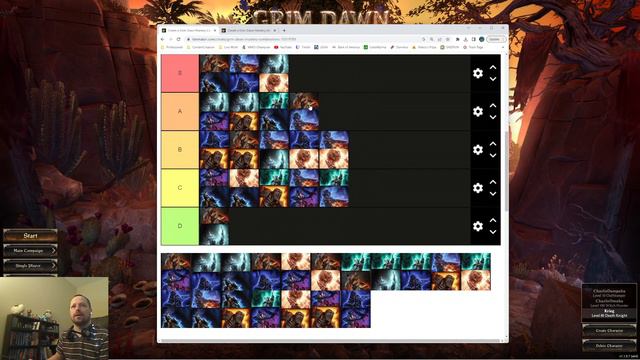This screenshot has width=640, height=360.
Task: Close the second browser tab
Action: (x=275, y=31)
